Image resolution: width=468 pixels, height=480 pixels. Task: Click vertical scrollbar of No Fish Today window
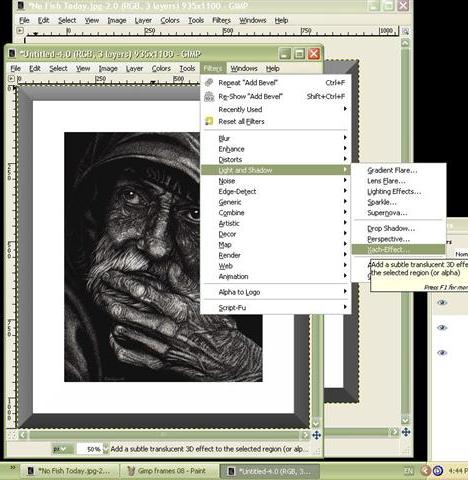(405, 232)
